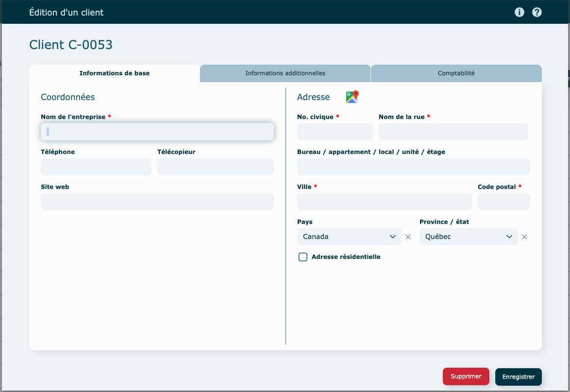Open Google Maps icon beside Adresse
The height and width of the screenshot is (392, 570).
point(352,97)
